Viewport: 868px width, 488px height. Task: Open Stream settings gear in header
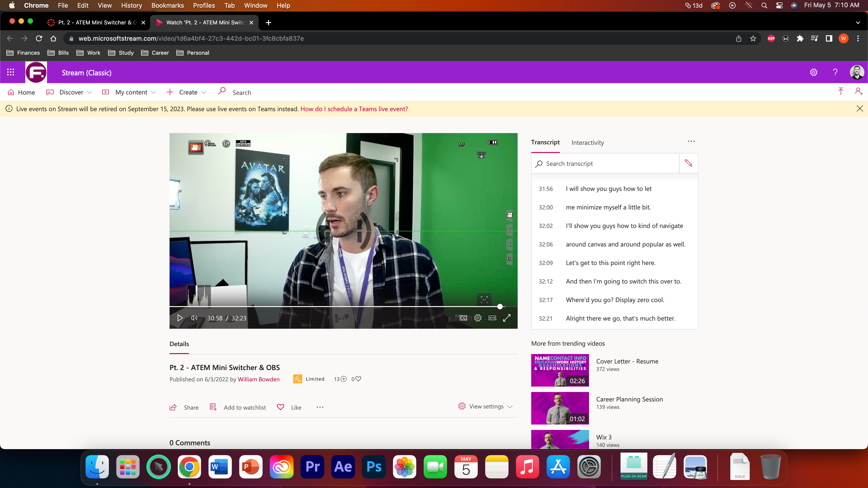[x=814, y=72]
